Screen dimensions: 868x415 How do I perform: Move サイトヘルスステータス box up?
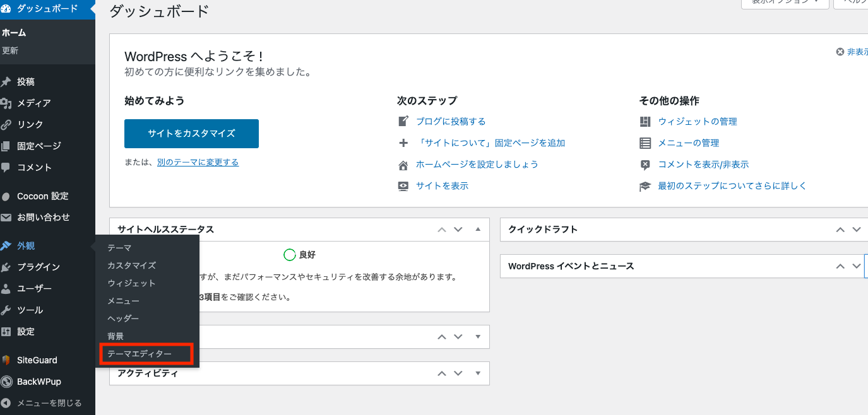pos(443,230)
